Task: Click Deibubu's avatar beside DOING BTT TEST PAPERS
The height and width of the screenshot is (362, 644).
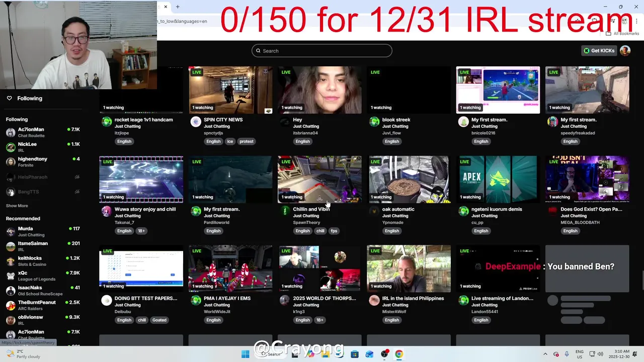Action: [107, 300]
